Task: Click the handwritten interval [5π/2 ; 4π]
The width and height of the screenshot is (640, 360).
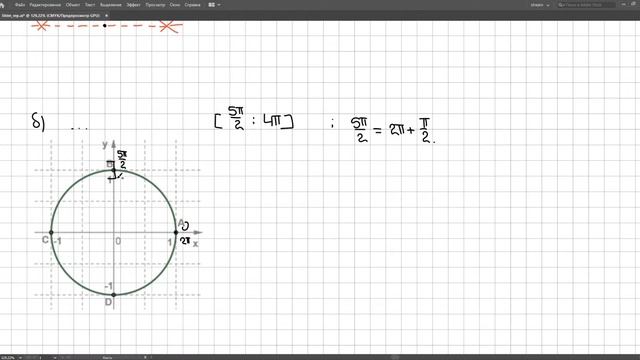Action: (x=253, y=119)
